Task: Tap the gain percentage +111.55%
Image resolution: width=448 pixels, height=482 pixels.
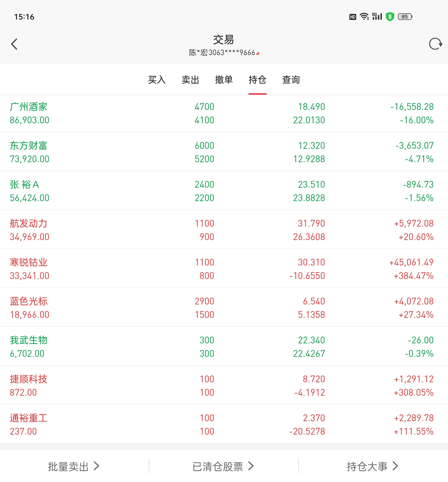Action: pyautogui.click(x=414, y=432)
